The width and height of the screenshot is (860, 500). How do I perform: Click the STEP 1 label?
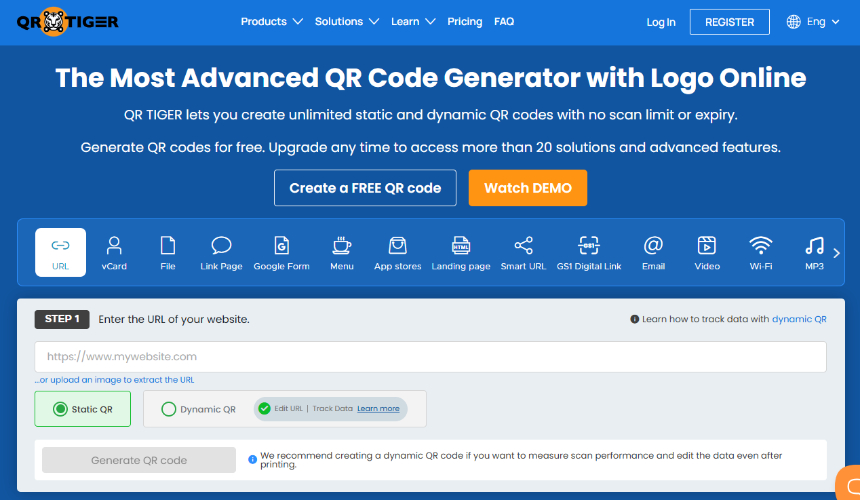(x=62, y=319)
